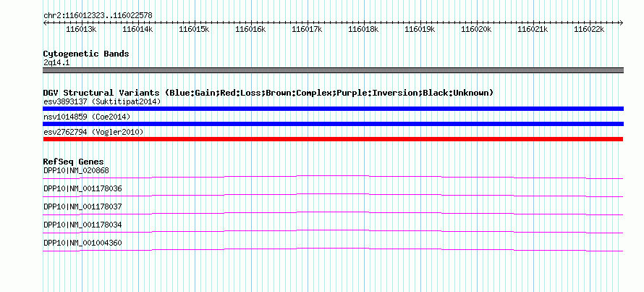Click the 116017k ruler tick label
The height and width of the screenshot is (292, 644).
click(307, 29)
